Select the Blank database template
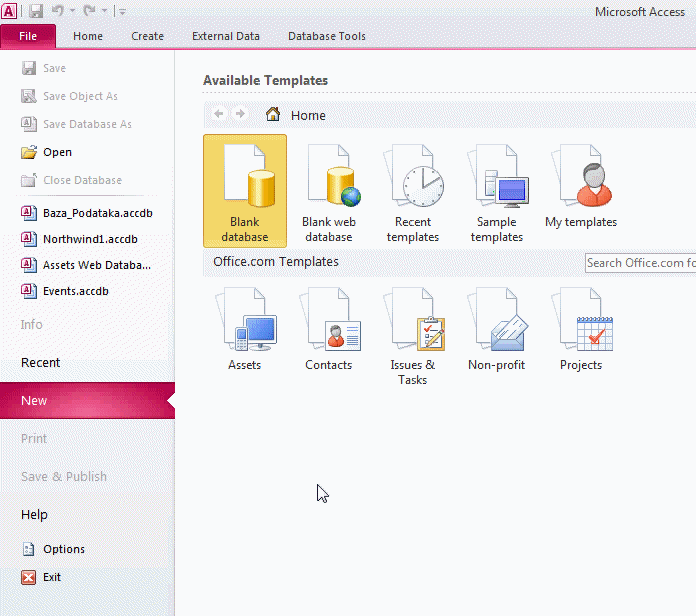This screenshot has height=616, width=696. 245,191
